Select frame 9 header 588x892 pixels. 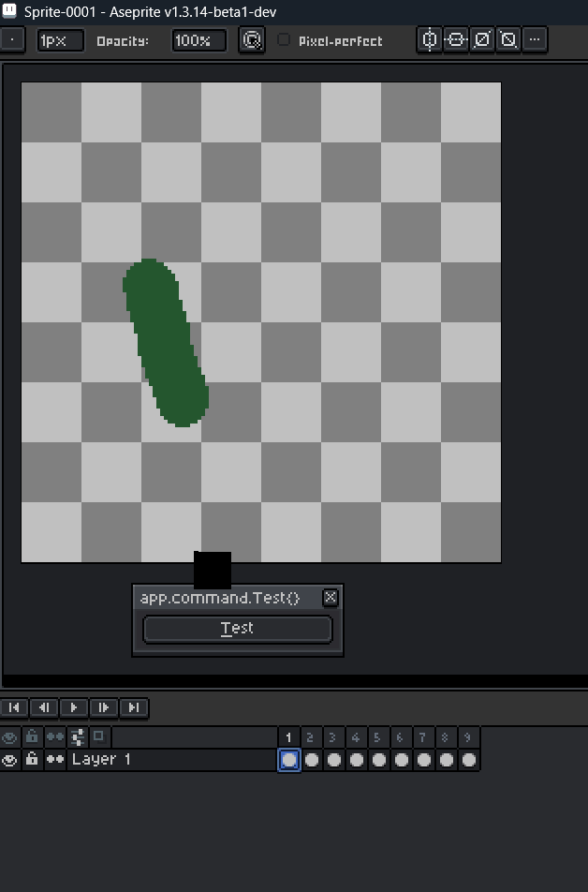pos(468,737)
